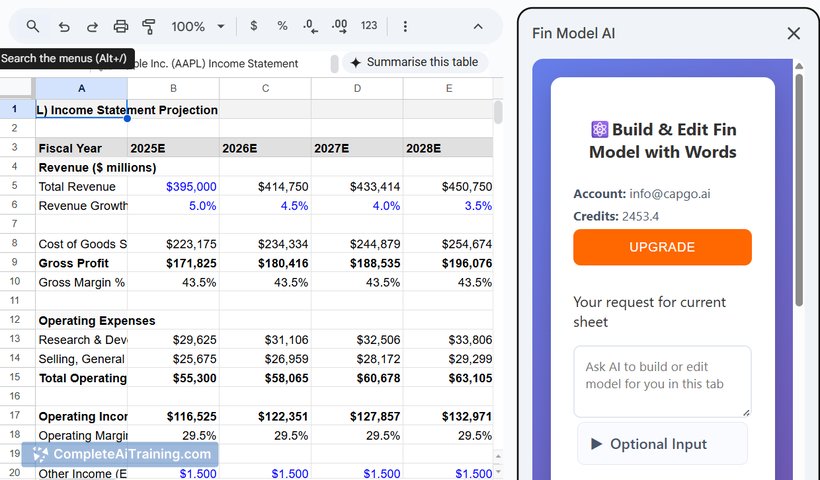Open the 100% zoom dropdown
Viewport: 820px width, 480px height.
click(x=197, y=27)
